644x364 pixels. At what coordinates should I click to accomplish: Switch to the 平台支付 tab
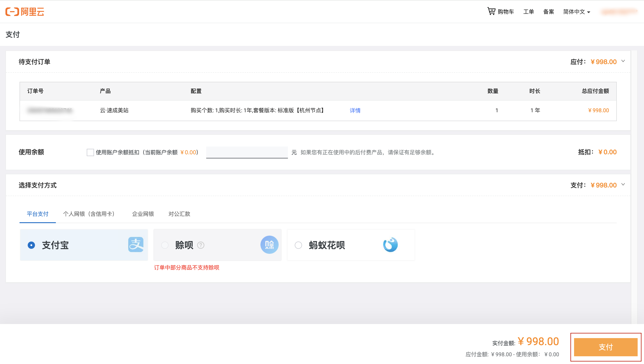[x=37, y=214]
